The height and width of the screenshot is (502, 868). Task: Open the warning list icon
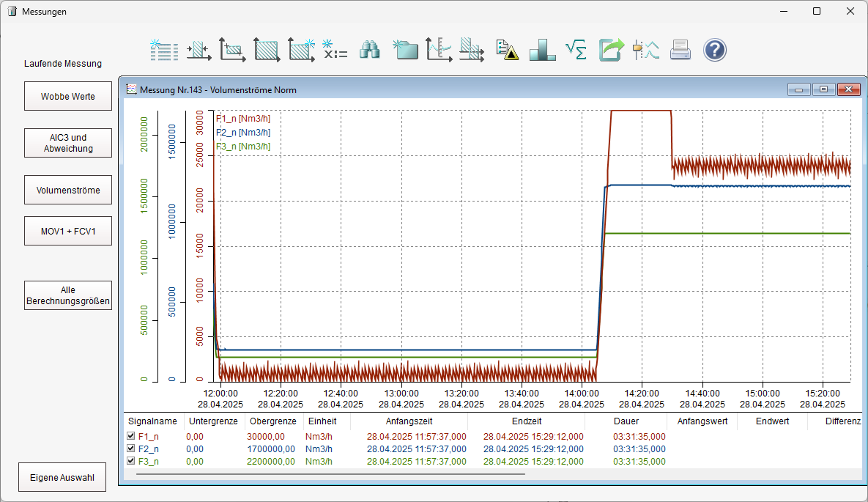[x=507, y=50]
